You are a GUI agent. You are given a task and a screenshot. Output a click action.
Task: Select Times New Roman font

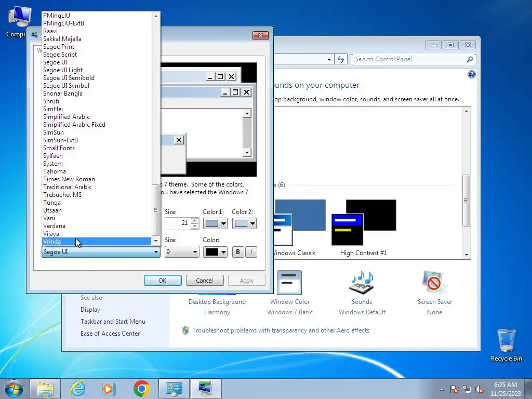(96, 179)
